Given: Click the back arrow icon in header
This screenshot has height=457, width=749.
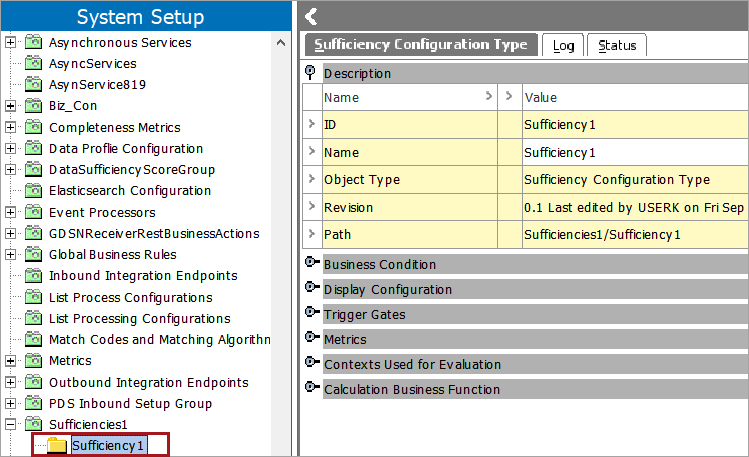Looking at the screenshot, I should click(x=311, y=16).
